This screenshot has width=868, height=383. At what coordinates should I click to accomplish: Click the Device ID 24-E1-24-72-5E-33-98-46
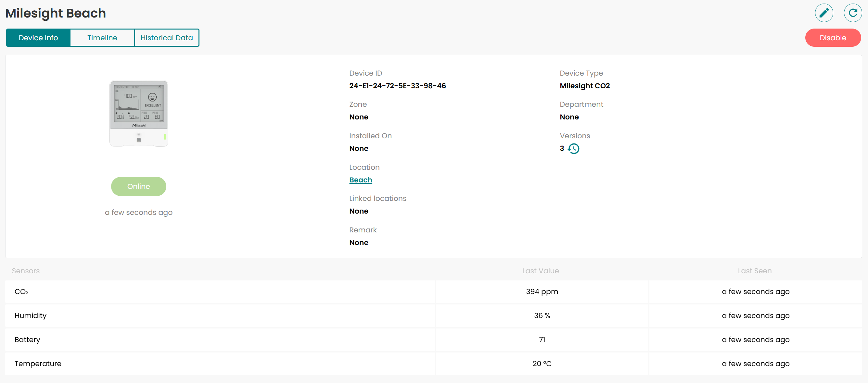[x=397, y=85]
